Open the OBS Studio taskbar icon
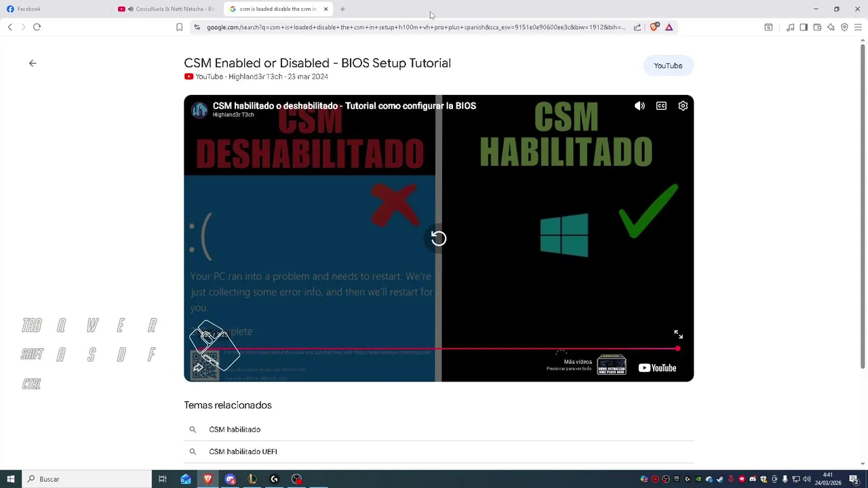The width and height of the screenshot is (868, 488). 297,479
